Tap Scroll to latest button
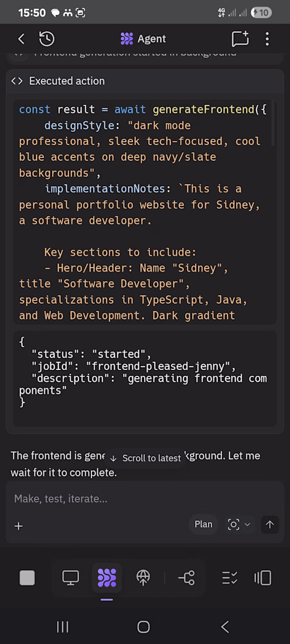 146,458
